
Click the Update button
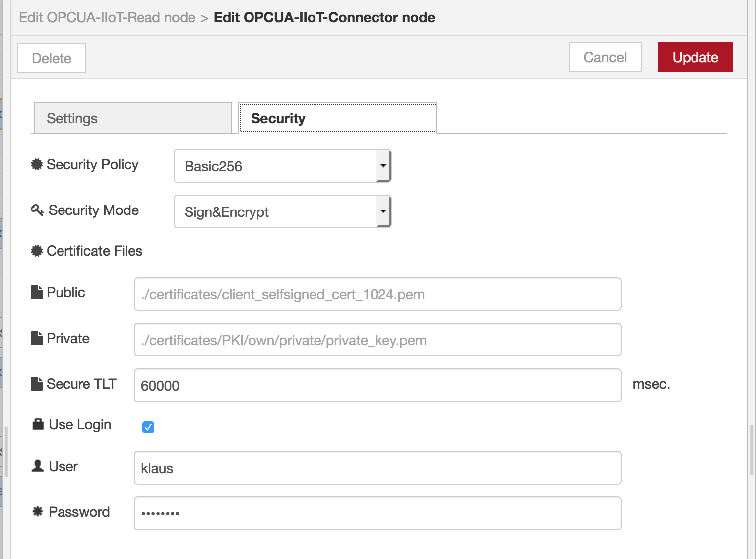pos(694,57)
